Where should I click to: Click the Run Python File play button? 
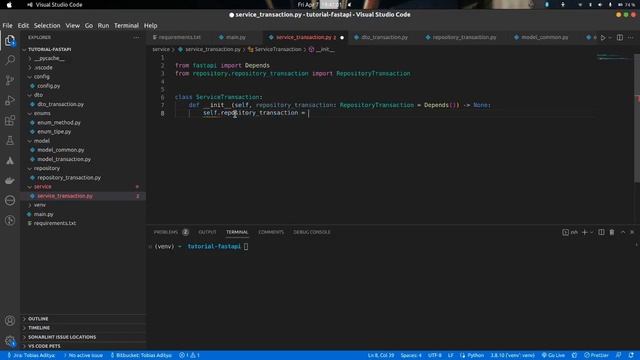[602, 38]
